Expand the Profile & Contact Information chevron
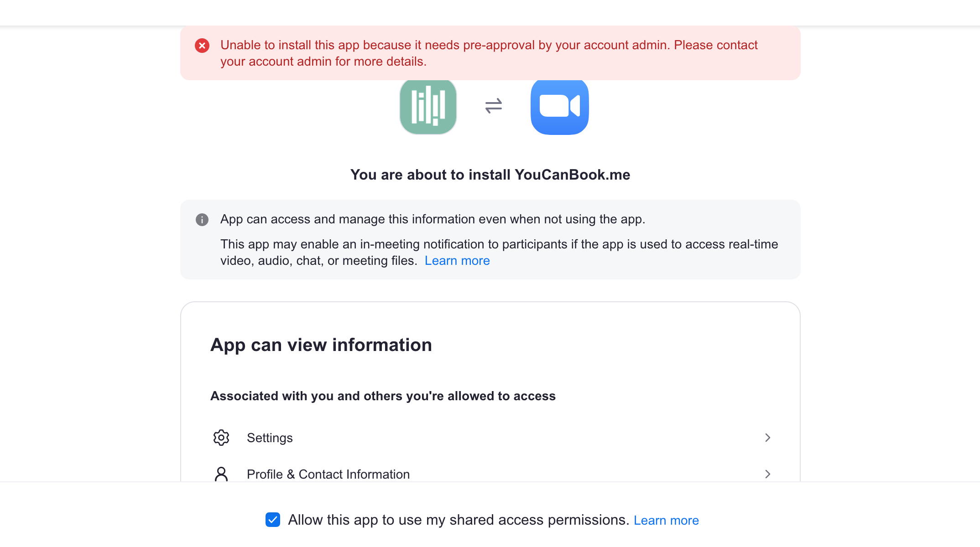This screenshot has width=980, height=547. click(x=767, y=474)
